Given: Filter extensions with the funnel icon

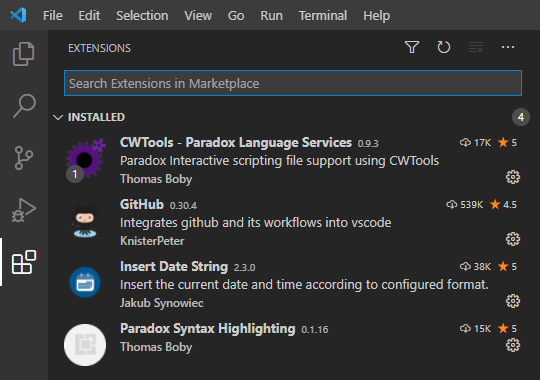Looking at the screenshot, I should pyautogui.click(x=412, y=47).
